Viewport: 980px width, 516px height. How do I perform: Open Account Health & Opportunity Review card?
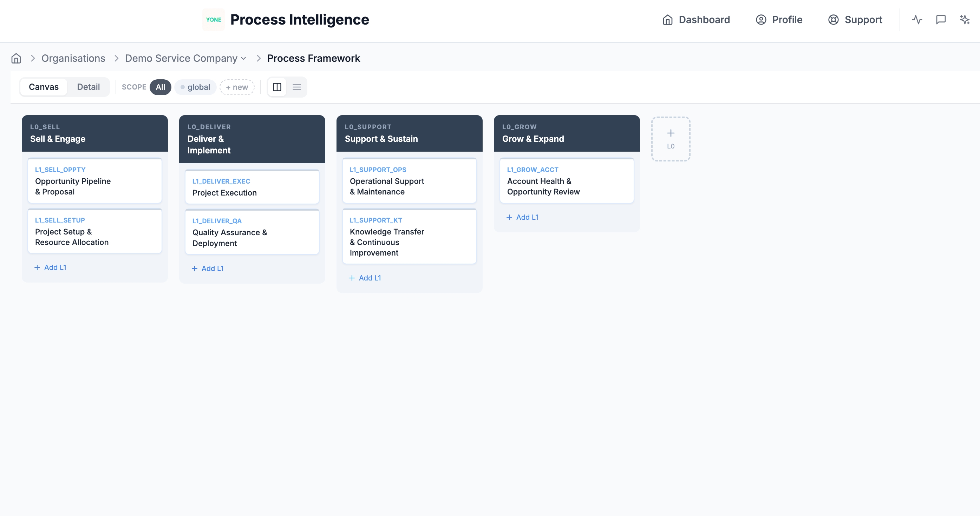567,181
